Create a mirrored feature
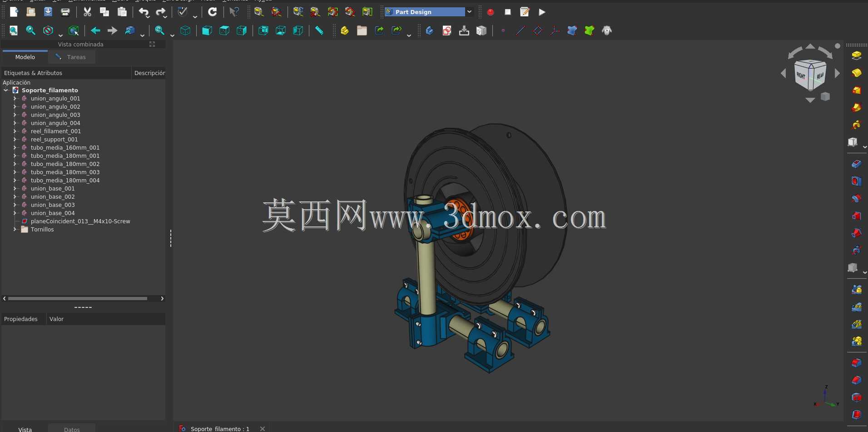Viewport: 868px width, 432px height. click(857, 290)
